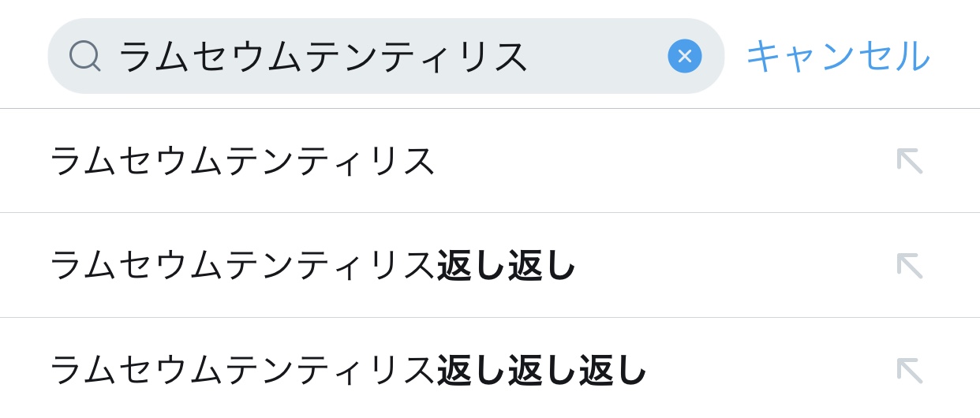Tap the fill arrow beside ラムセウムテンティリス返し返し
980x418 pixels.
[909, 265]
